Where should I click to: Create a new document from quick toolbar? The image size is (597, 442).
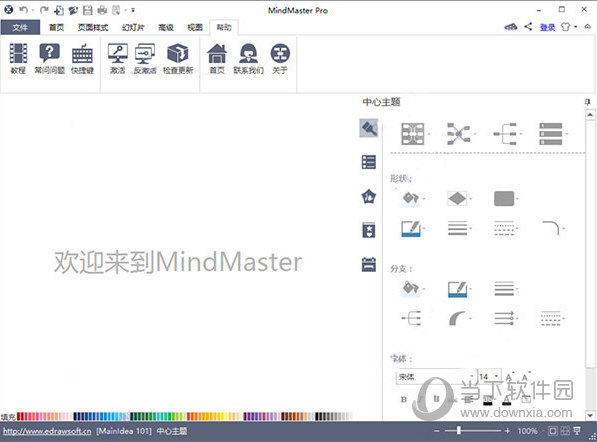tap(59, 10)
